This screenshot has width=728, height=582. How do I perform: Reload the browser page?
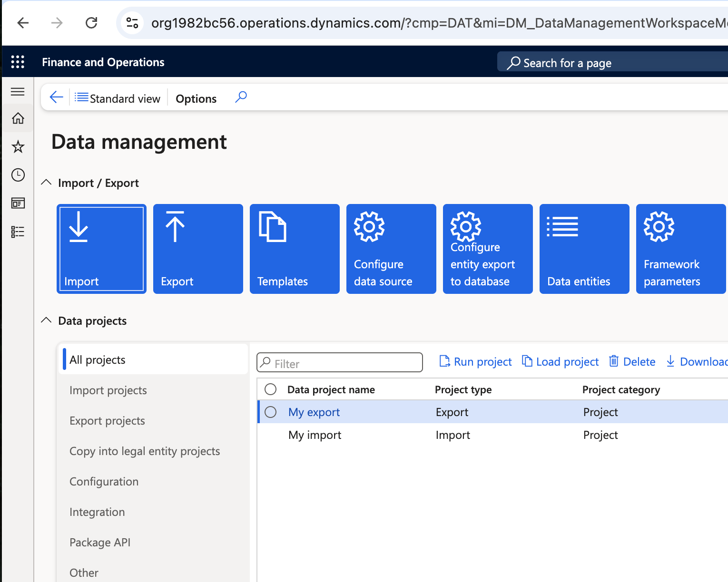91,23
